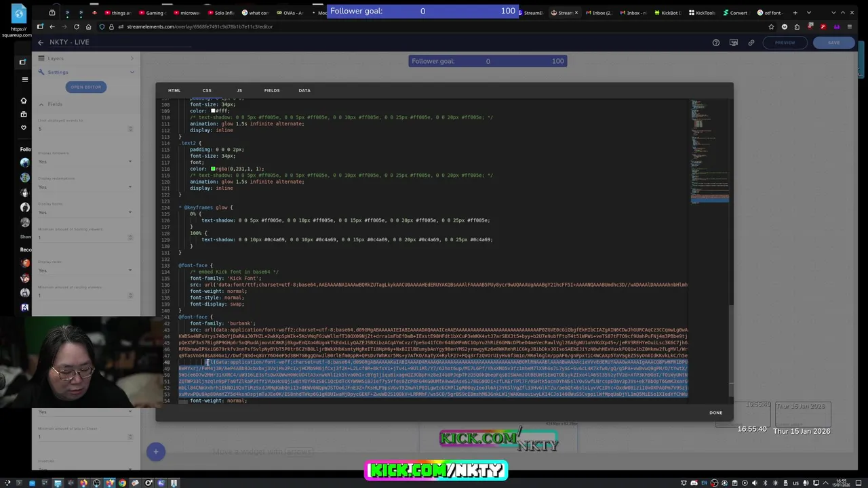868x488 pixels.
Task: Open the Display raids dropdown
Action: point(85,270)
